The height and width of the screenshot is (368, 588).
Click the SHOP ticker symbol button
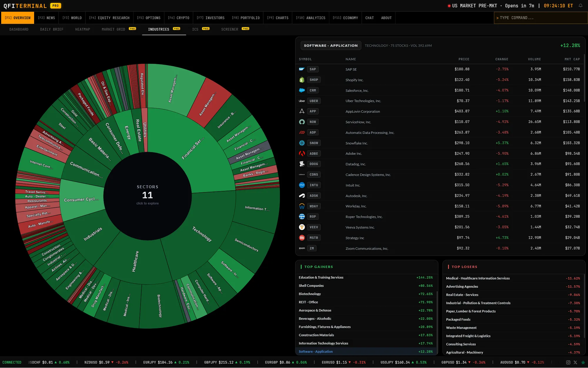coord(314,80)
